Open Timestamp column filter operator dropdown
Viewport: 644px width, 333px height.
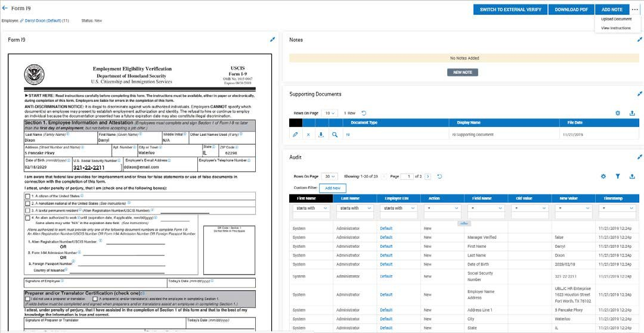point(617,208)
